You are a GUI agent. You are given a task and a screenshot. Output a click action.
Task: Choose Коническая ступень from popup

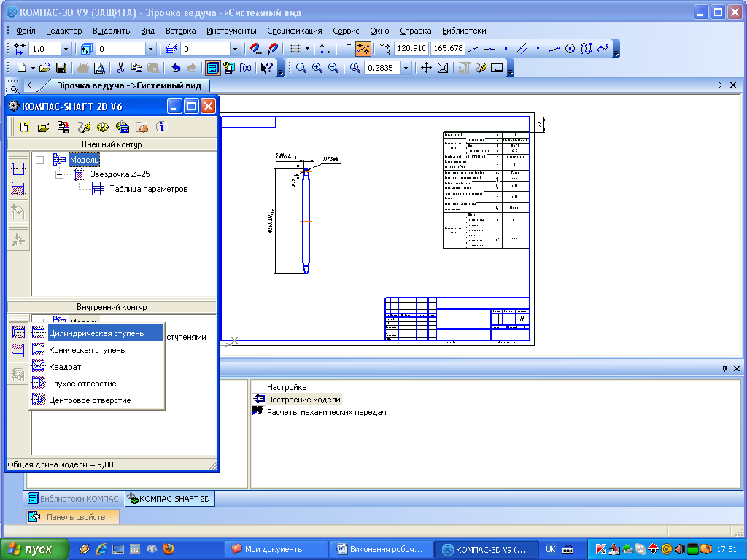[x=97, y=350]
